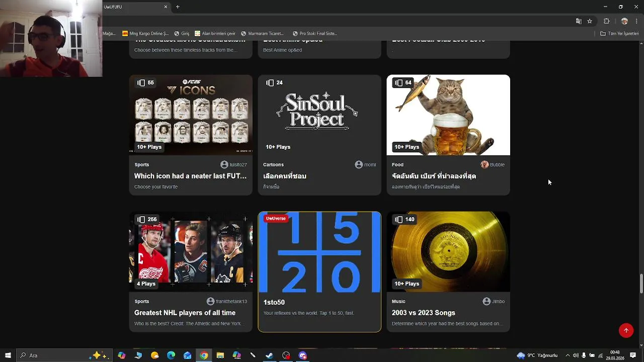The width and height of the screenshot is (644, 362).
Task: Open user Bubble's profile
Action: (493, 164)
